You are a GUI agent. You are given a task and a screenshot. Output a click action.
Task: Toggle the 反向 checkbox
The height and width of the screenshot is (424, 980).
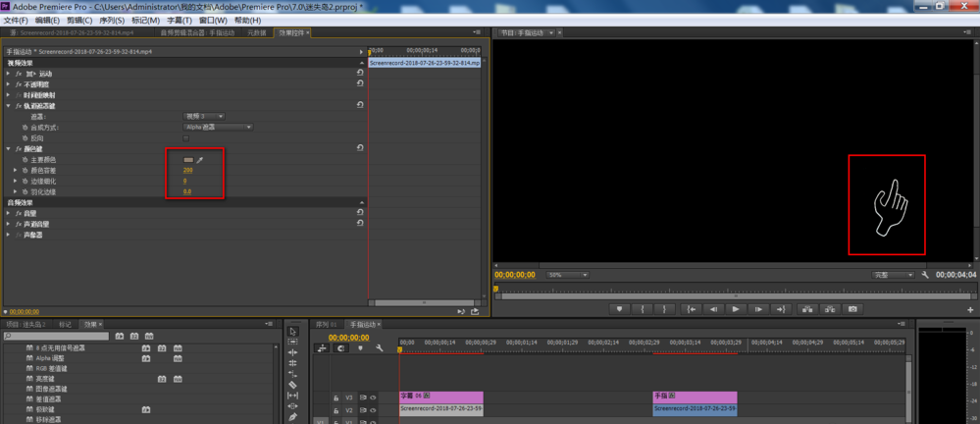click(x=186, y=138)
